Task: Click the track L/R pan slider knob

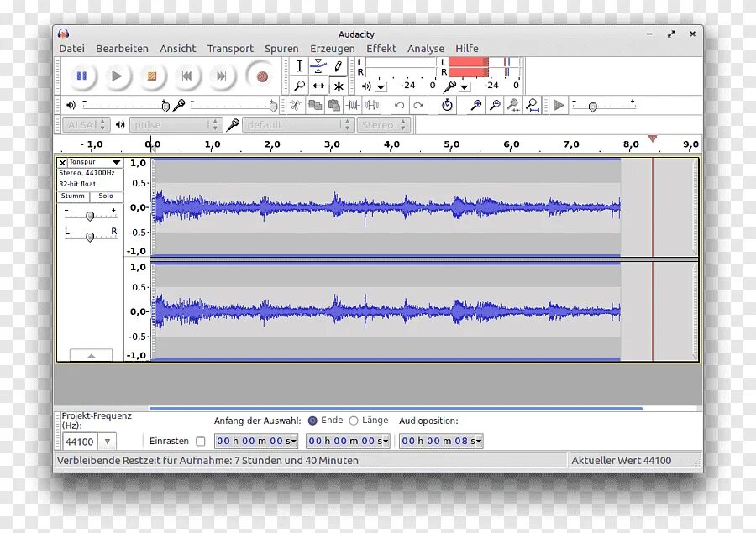Action: tap(90, 237)
